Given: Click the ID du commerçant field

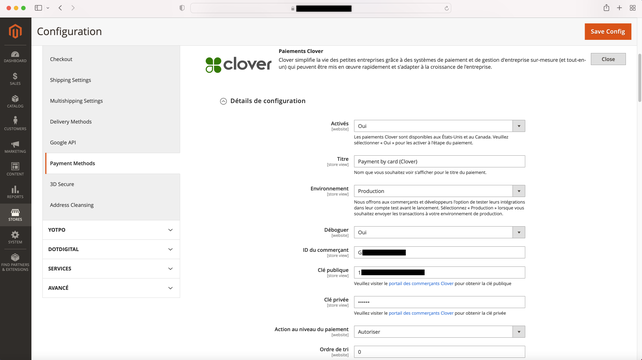Looking at the screenshot, I should (439, 252).
